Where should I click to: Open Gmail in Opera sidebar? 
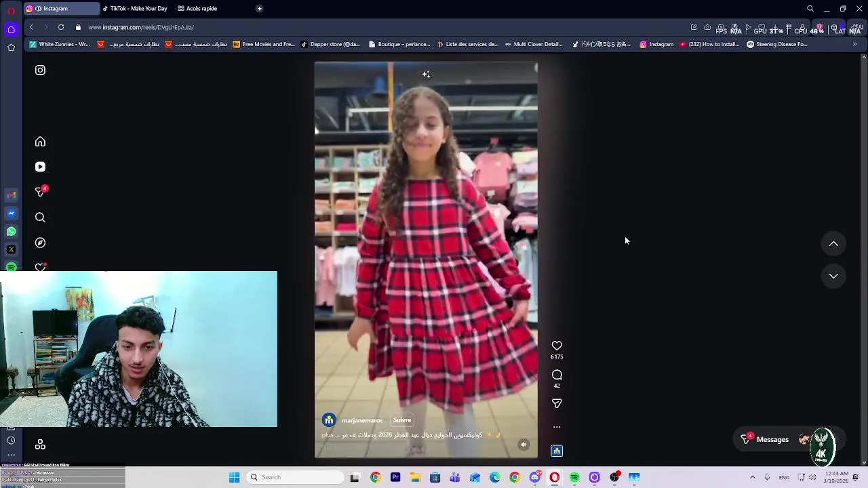coord(11,195)
